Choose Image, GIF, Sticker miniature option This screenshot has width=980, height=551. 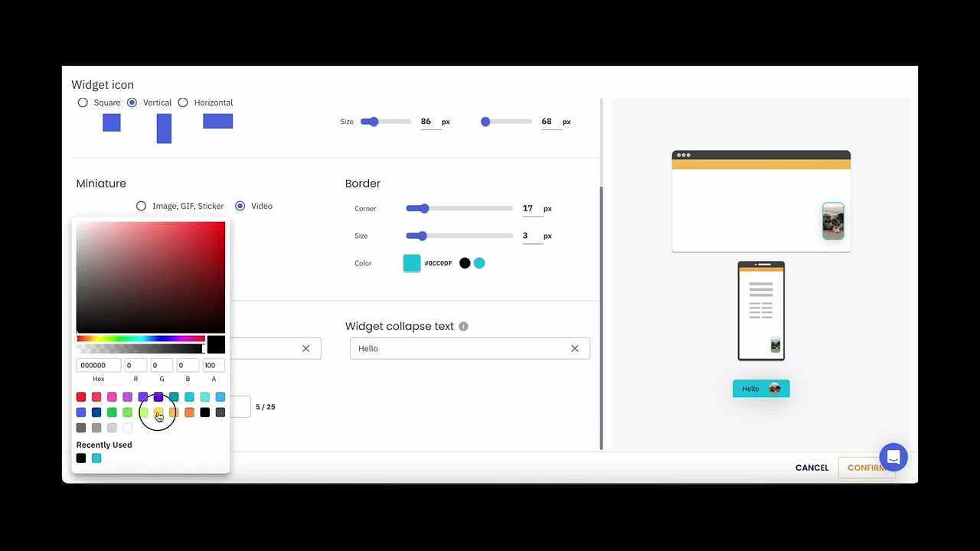click(x=141, y=206)
